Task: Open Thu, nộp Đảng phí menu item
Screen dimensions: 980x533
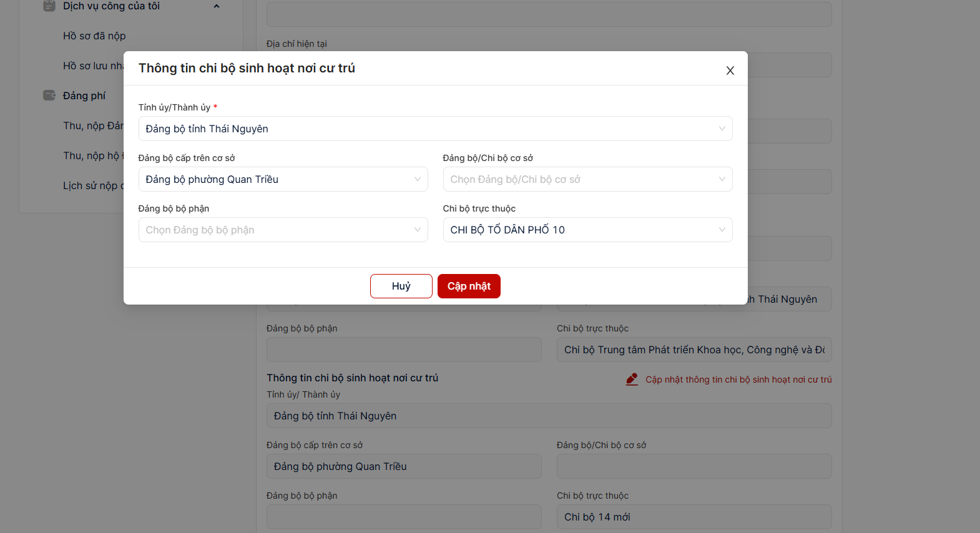Action: click(93, 125)
